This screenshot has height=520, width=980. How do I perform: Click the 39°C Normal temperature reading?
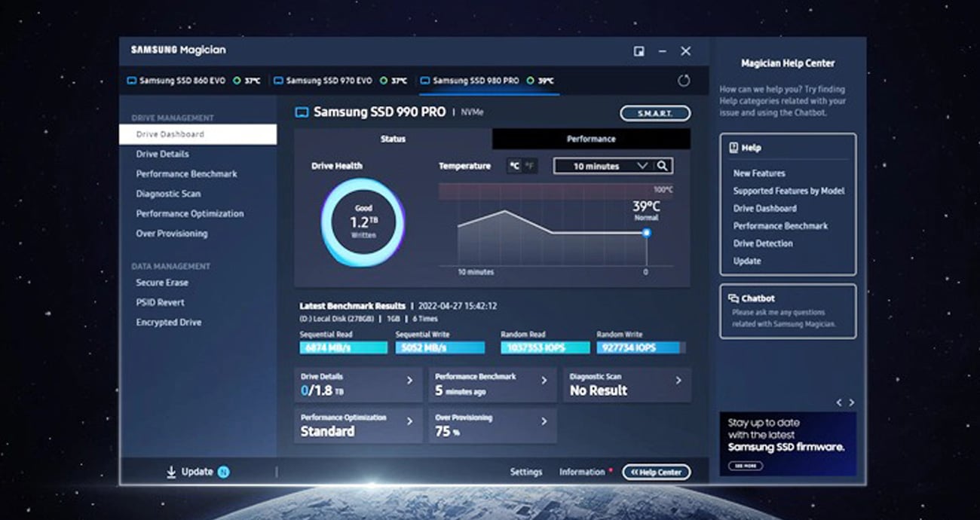[645, 210]
